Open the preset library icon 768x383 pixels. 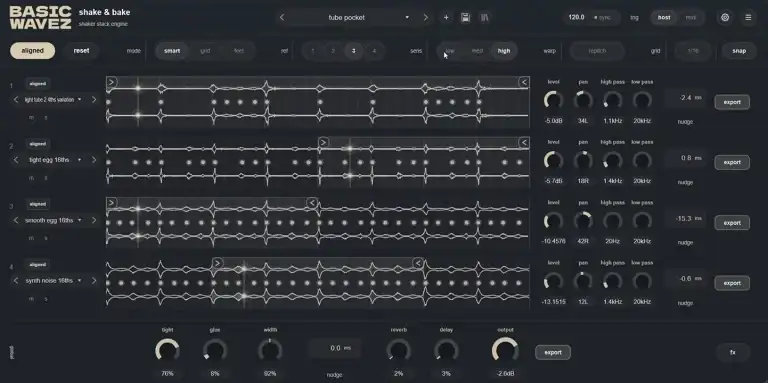click(x=485, y=18)
